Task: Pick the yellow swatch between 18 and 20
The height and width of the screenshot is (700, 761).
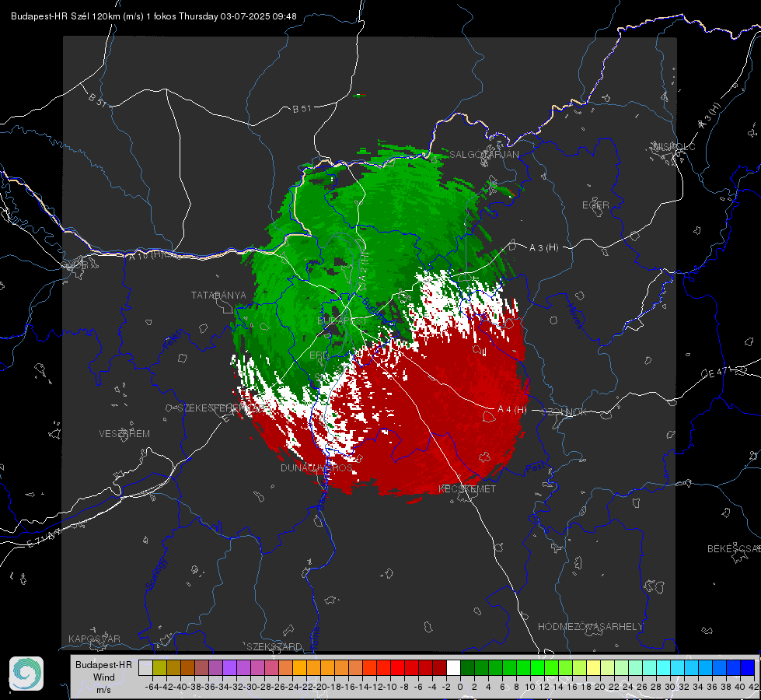Action: coord(594,667)
